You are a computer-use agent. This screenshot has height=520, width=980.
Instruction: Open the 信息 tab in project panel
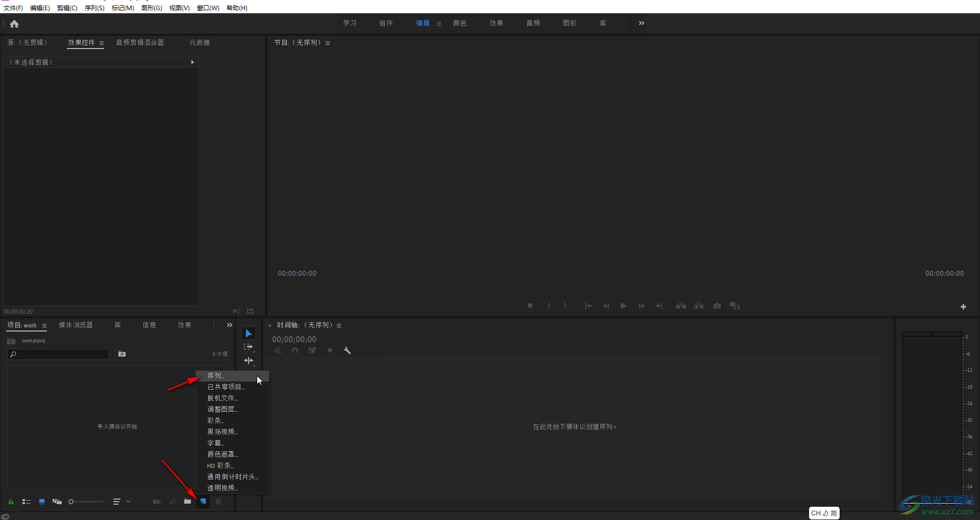click(x=149, y=325)
